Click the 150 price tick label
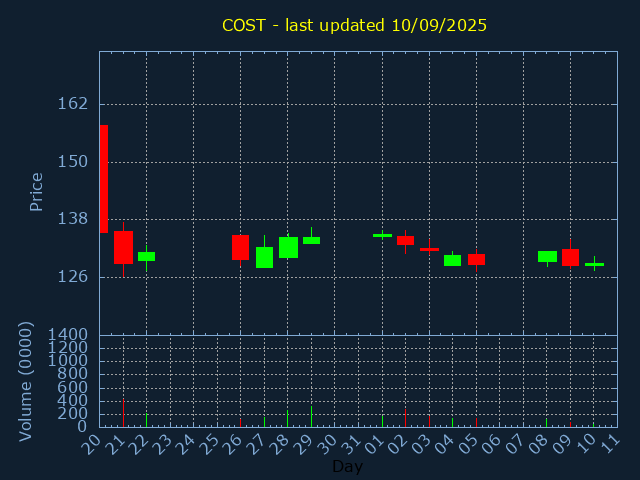Viewport: 640px width, 480px height. [x=73, y=162]
